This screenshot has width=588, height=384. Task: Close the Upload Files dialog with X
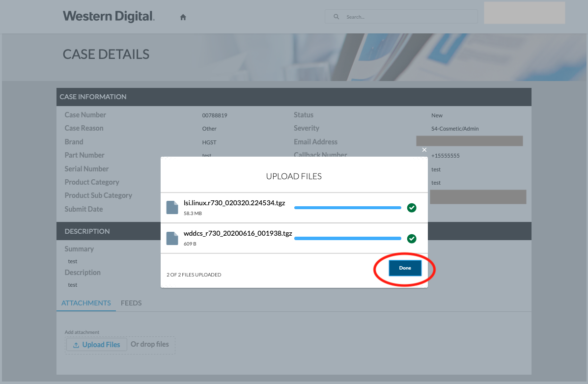click(x=424, y=150)
